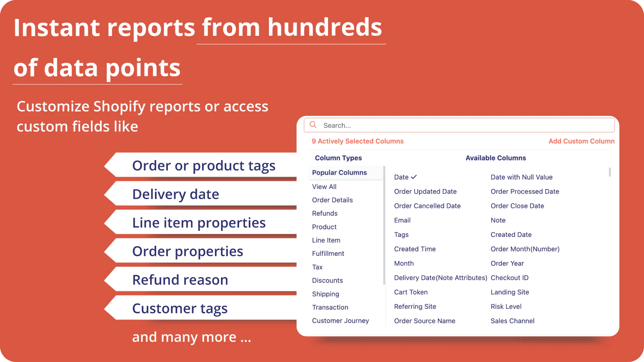Add Date with Null Value column
Image resolution: width=644 pixels, height=362 pixels.
tap(522, 177)
